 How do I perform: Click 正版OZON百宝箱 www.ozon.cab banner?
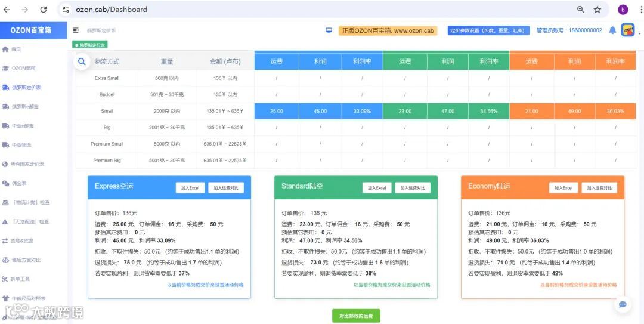388,30
